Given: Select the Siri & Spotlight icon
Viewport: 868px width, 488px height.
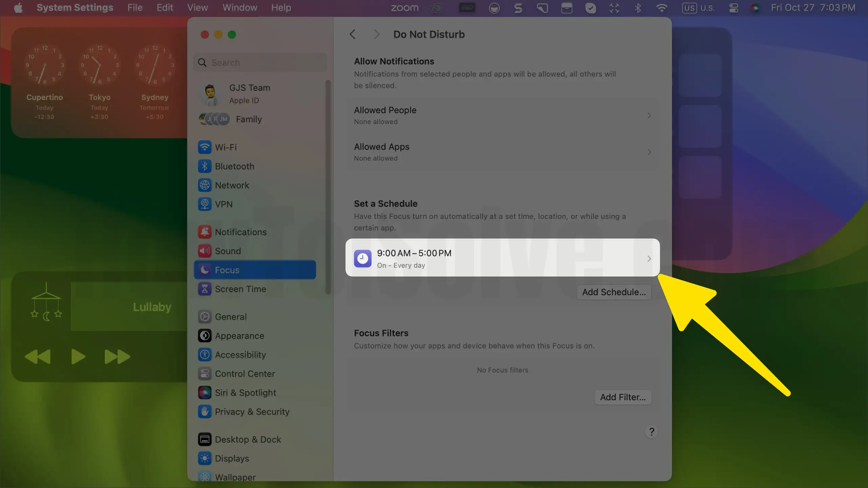Looking at the screenshot, I should 204,393.
